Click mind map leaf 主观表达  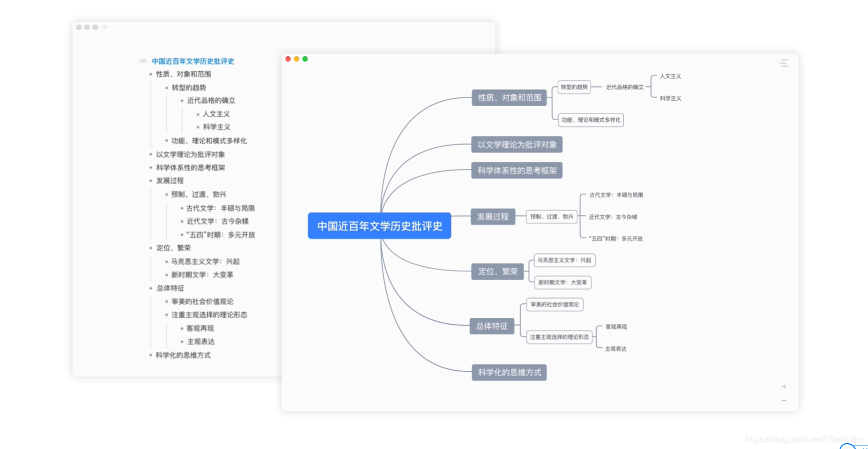615,349
